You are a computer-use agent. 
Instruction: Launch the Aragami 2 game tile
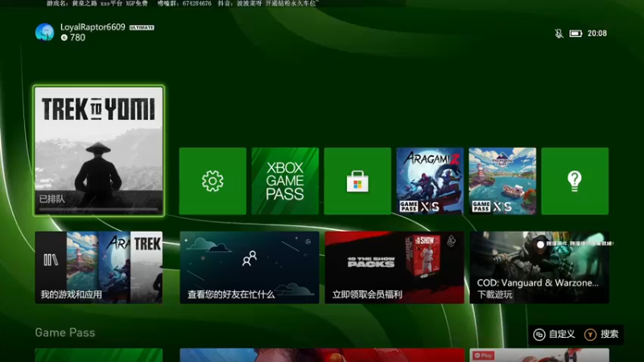[x=430, y=181]
